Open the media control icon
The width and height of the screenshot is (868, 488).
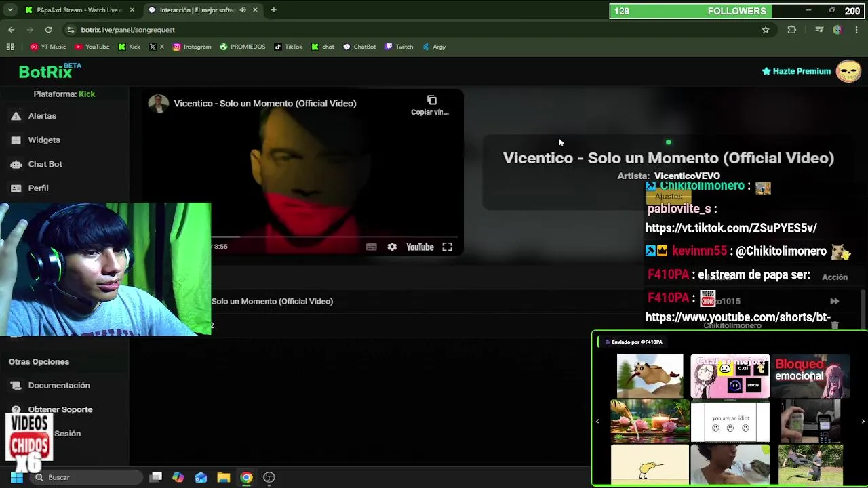tap(819, 30)
